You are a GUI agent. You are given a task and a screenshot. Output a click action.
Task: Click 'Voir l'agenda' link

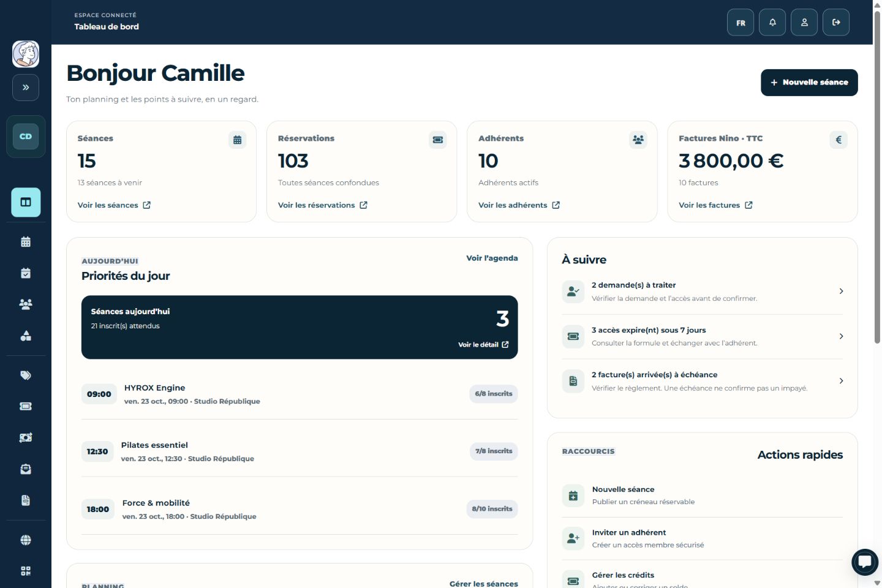[492, 258]
